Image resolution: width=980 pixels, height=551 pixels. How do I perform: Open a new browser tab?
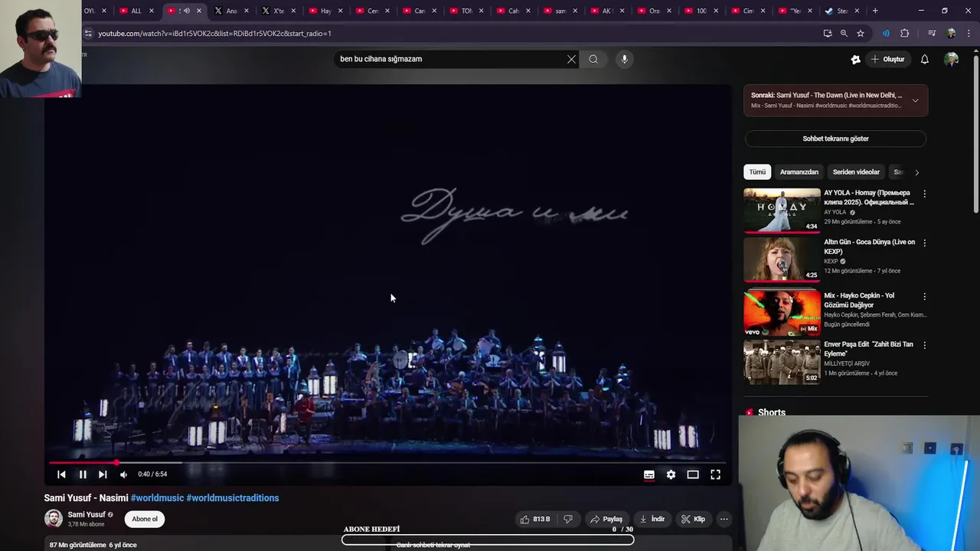875,11
